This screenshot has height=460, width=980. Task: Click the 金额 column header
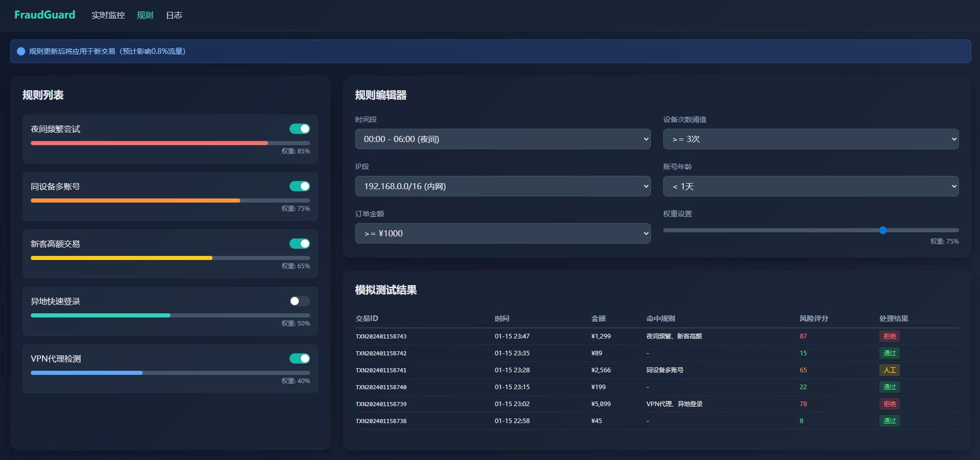[x=599, y=318]
